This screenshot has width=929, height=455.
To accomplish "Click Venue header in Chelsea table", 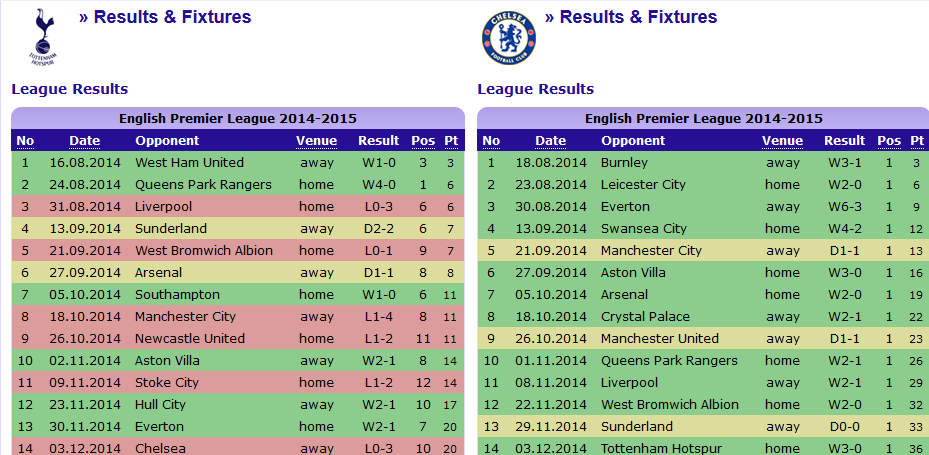I will pyautogui.click(x=782, y=141).
